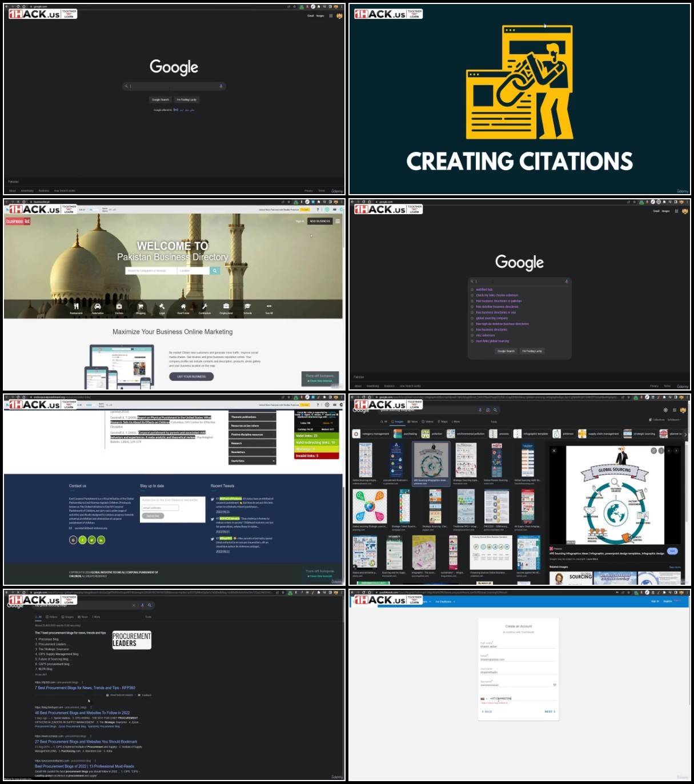Click the green Twitter circle under Contact us

pos(91,540)
